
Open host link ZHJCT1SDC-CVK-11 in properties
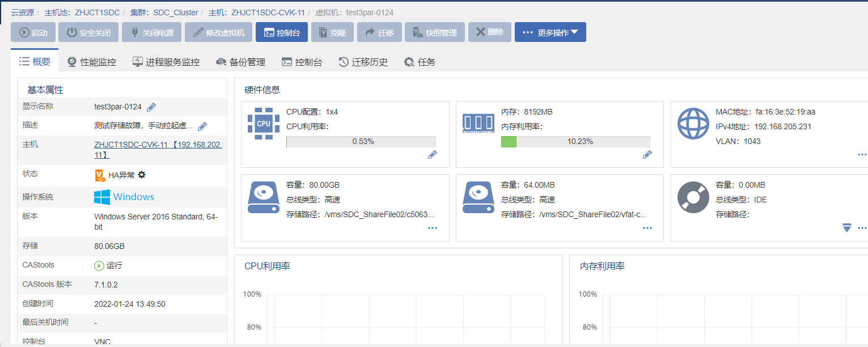158,150
